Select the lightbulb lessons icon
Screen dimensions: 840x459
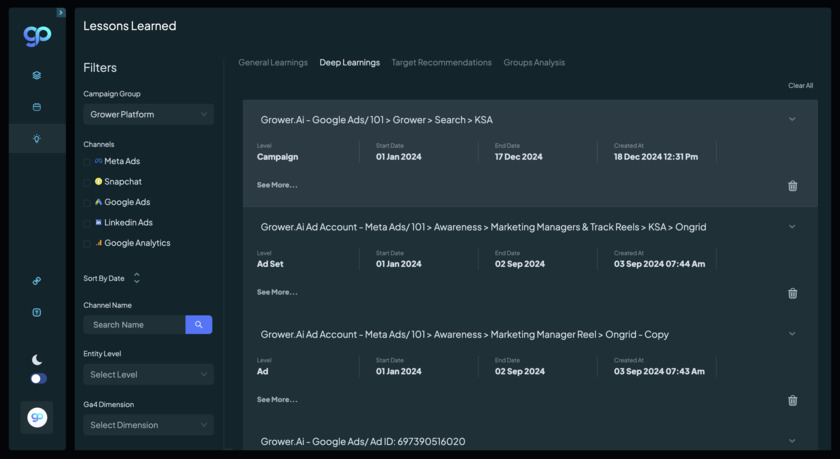tap(37, 139)
